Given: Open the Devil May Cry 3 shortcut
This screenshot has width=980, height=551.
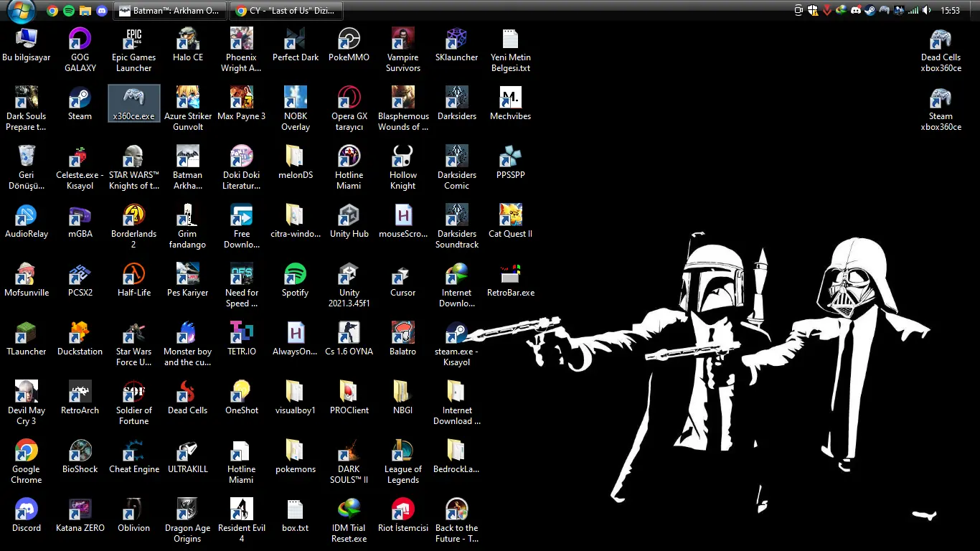Looking at the screenshot, I should (27, 402).
